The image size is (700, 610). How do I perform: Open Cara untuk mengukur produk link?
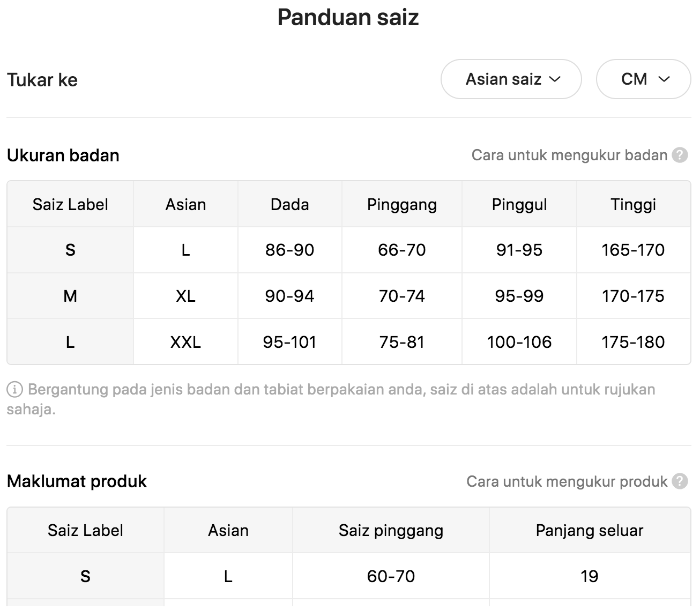[x=567, y=481]
